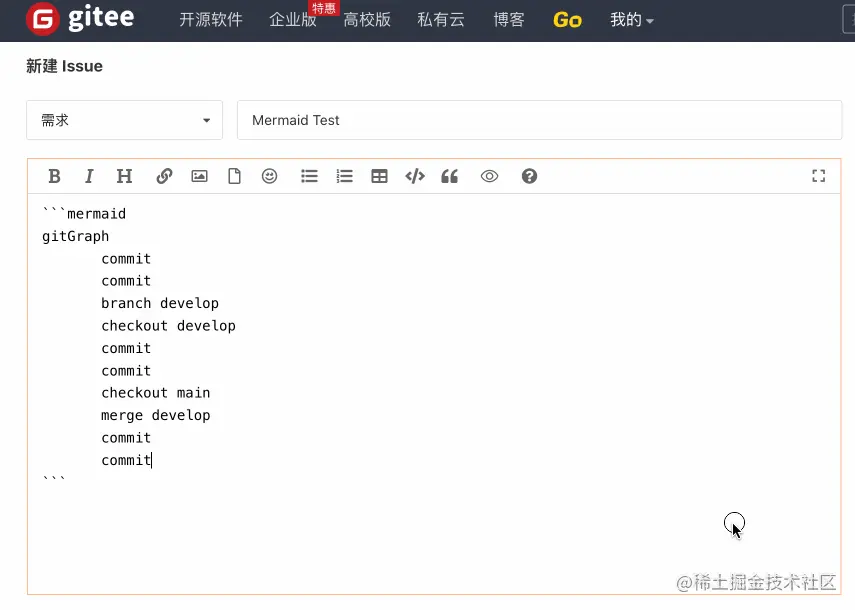The width and height of the screenshot is (855, 610).
Task: Open 高校版 in the navigation bar
Action: [366, 20]
